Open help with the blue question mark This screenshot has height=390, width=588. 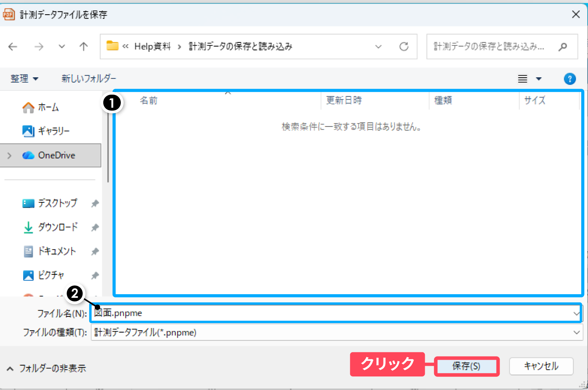pyautogui.click(x=570, y=79)
